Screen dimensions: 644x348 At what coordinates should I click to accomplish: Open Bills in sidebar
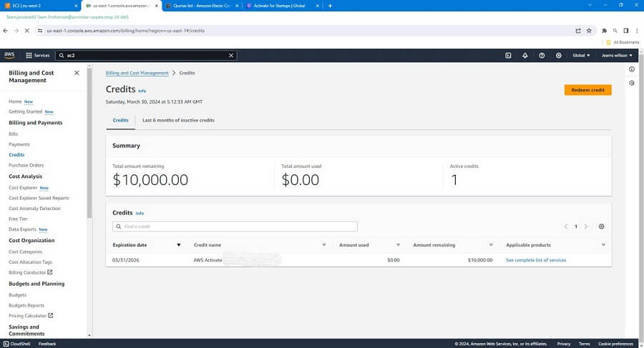[x=13, y=134]
